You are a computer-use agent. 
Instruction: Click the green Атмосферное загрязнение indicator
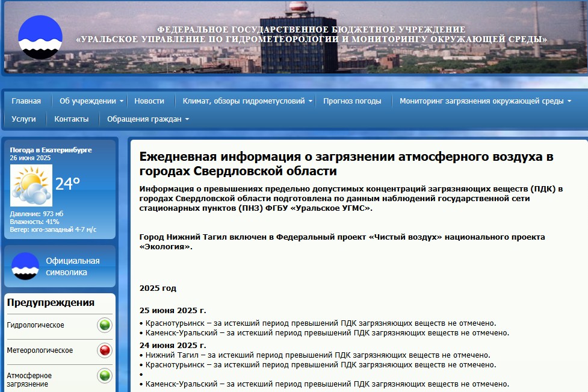pos(105,376)
